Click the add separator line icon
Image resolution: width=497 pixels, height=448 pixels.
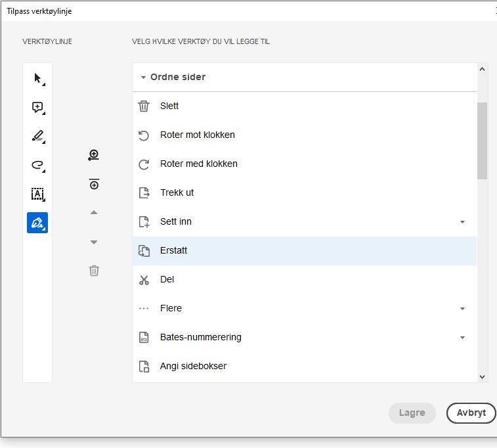click(x=94, y=185)
